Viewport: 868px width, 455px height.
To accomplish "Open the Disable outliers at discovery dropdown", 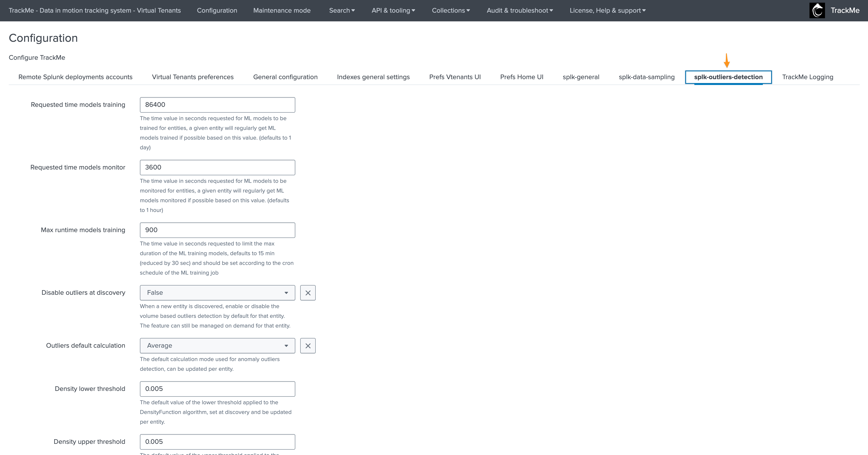I will 217,293.
